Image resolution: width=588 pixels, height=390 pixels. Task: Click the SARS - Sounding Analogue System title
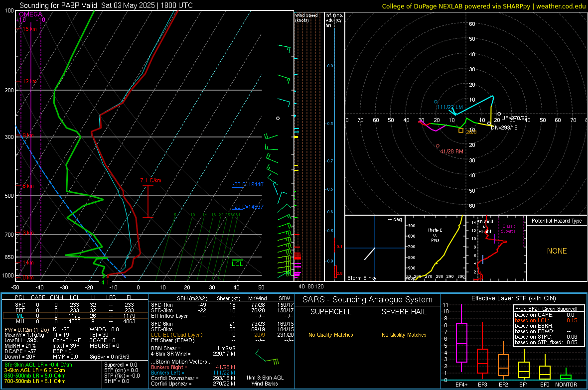click(x=368, y=300)
